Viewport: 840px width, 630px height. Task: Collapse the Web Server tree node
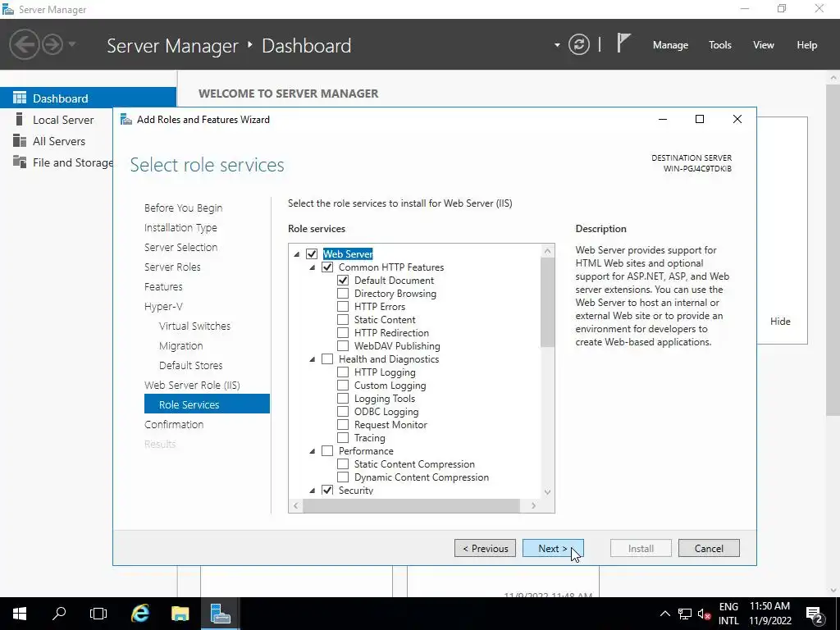(297, 254)
